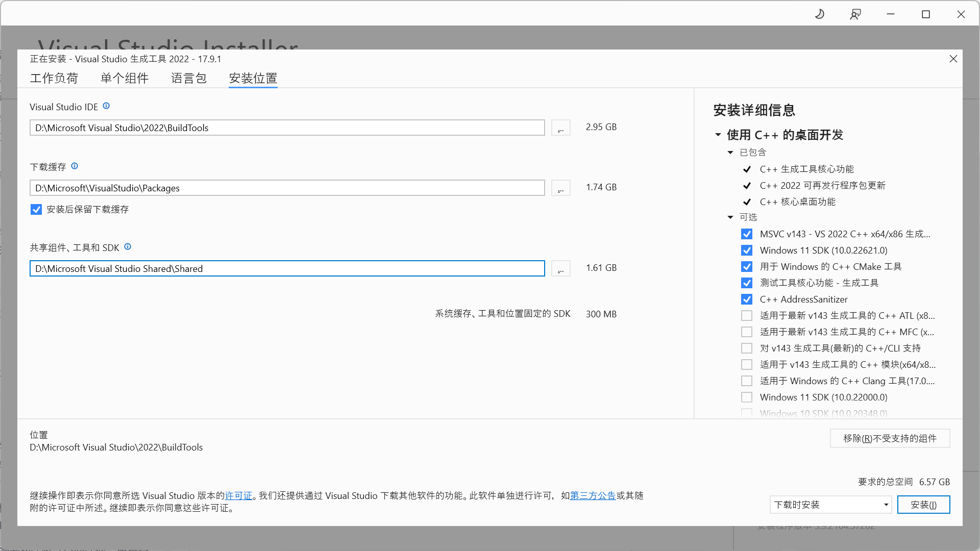The height and width of the screenshot is (551, 980).
Task: Open the 下载时安装 dropdown
Action: [830, 505]
